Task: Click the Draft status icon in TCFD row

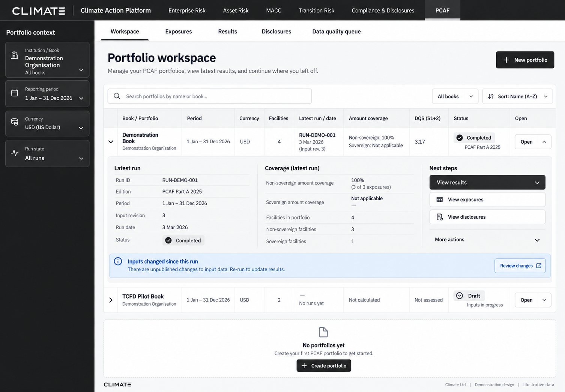Action: coord(460,296)
